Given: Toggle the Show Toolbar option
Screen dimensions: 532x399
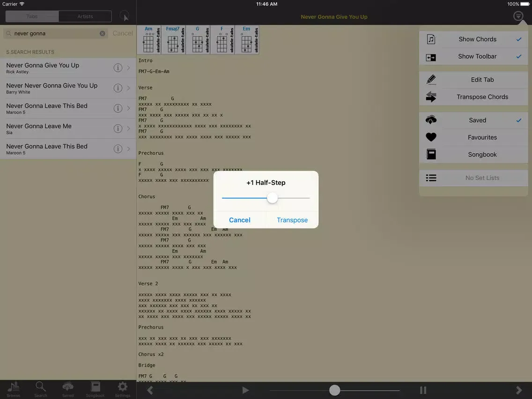Looking at the screenshot, I should 477,57.
